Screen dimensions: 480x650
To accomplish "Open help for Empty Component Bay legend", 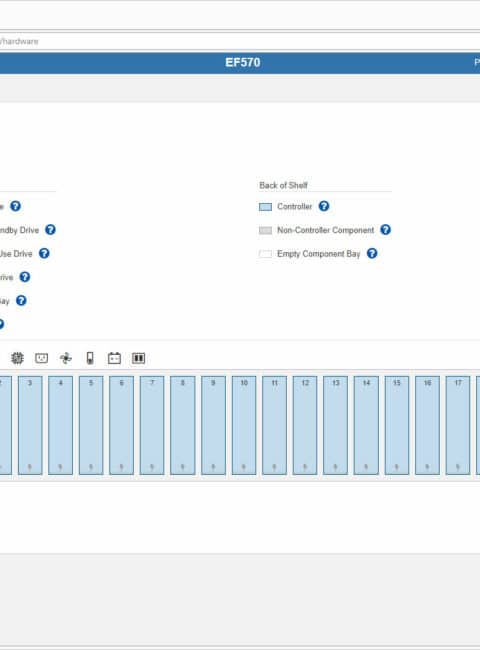I will (x=372, y=253).
